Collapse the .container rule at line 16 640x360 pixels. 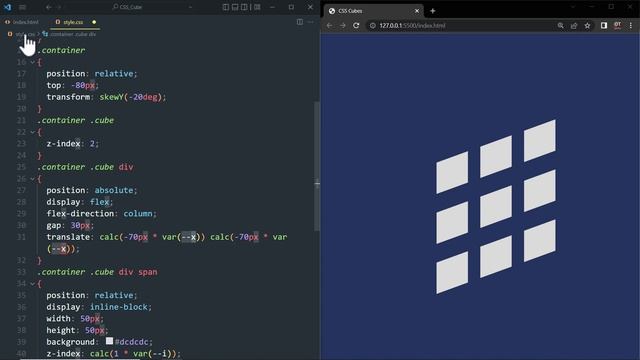point(33,62)
